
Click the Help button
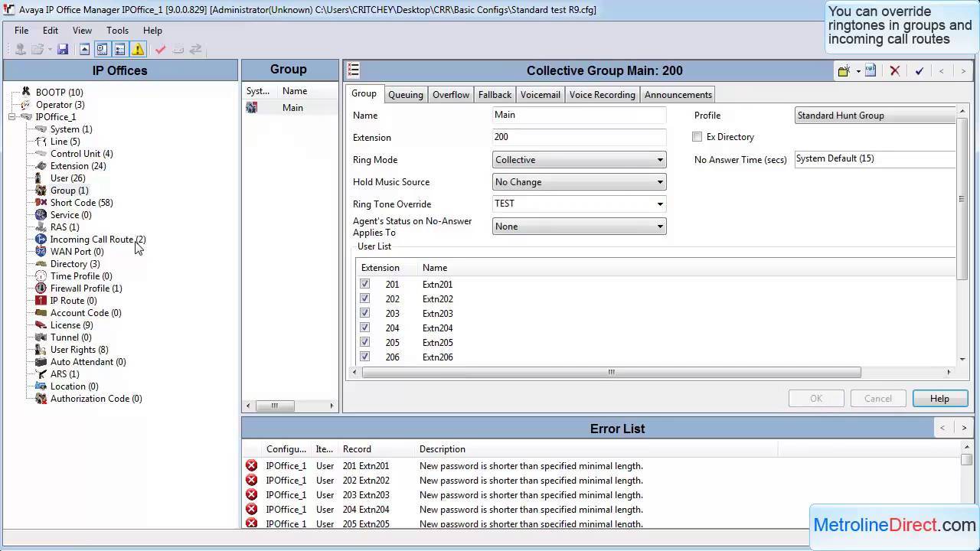click(x=939, y=399)
